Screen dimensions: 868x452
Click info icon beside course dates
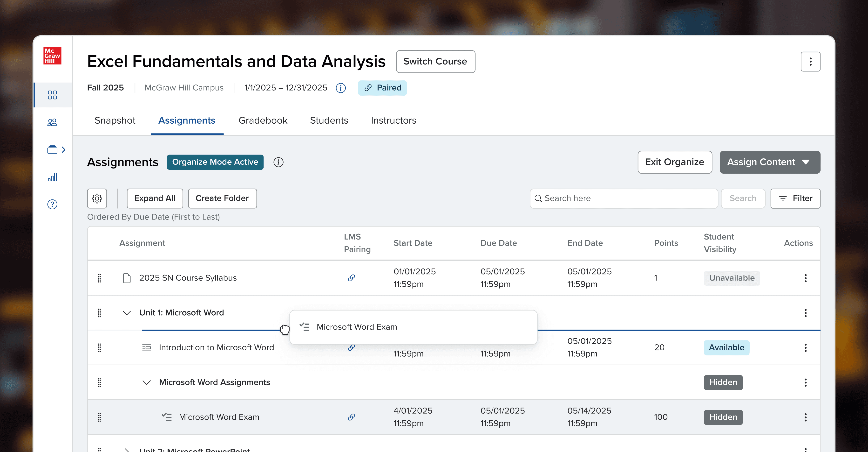(x=341, y=88)
